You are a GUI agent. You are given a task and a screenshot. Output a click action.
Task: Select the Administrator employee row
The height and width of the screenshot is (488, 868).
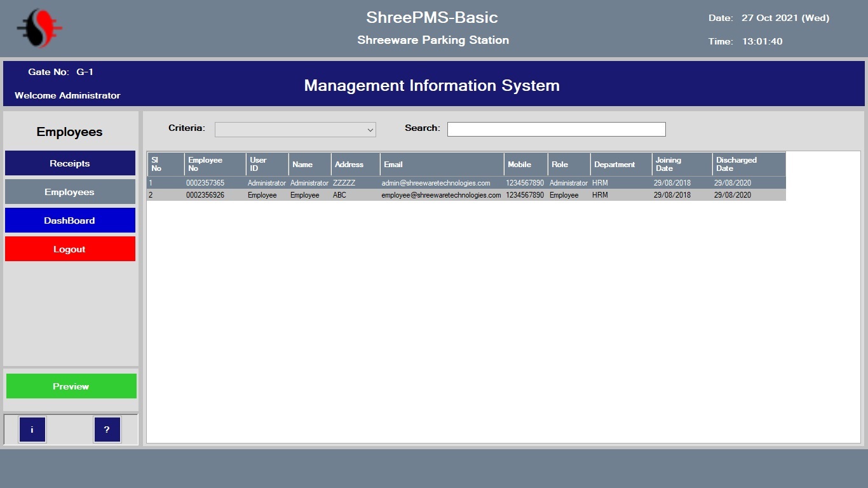[x=466, y=183]
